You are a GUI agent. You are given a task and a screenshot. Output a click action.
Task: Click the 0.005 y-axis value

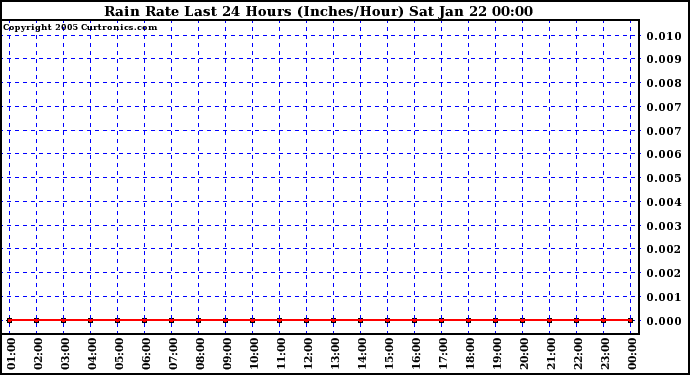(x=664, y=178)
